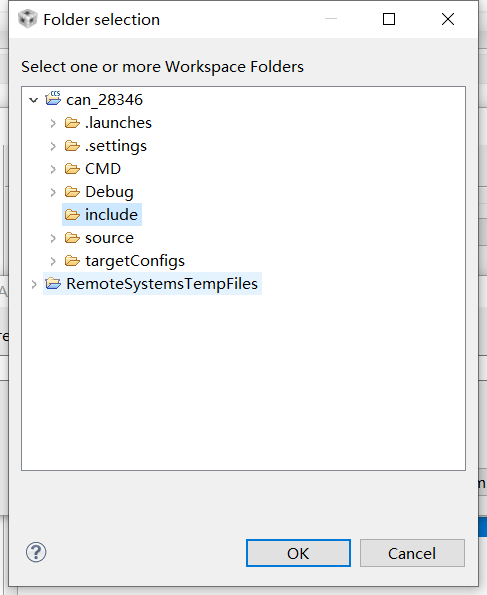This screenshot has height=595, width=487.
Task: Expand the .launches folder
Action: (53, 123)
